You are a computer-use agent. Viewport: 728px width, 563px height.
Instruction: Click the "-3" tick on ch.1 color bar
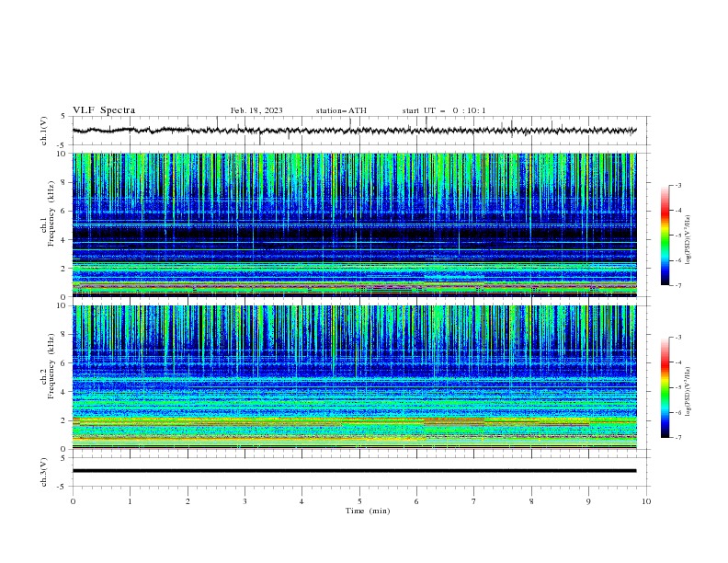coord(677,185)
